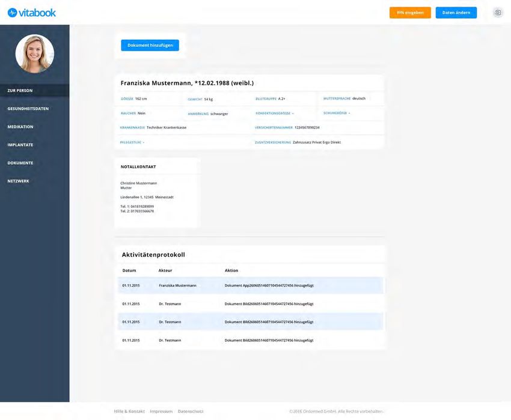Open the Datenschutz footer link

pyautogui.click(x=191, y=412)
